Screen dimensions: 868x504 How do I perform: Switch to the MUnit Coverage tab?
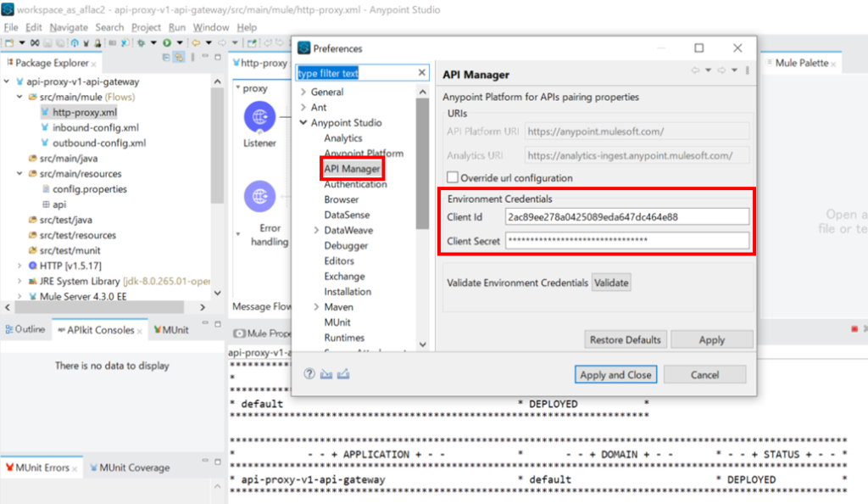pos(133,468)
